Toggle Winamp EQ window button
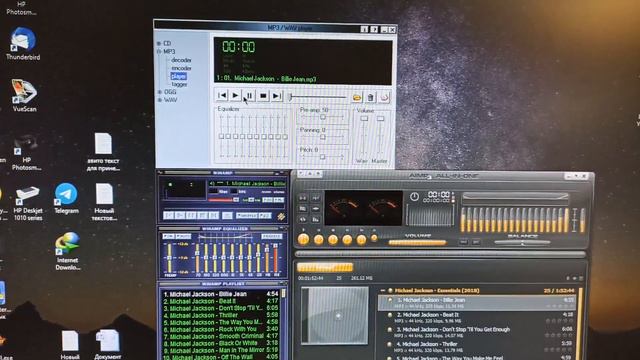640x360 pixels. (x=267, y=200)
